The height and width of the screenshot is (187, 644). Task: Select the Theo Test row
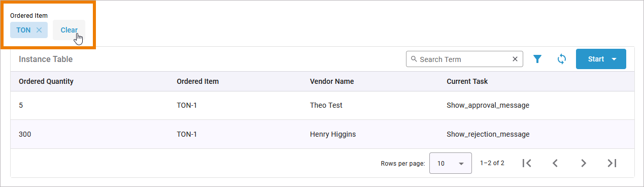322,105
